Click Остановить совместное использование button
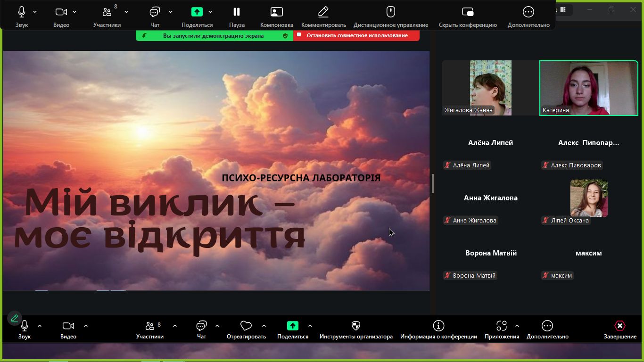Viewport: 644px width, 362px height. 356,35
